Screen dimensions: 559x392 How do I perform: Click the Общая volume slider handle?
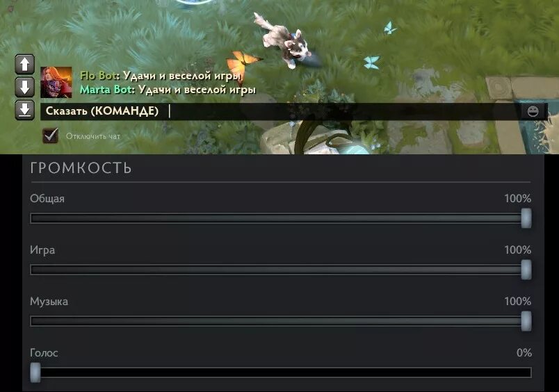tap(526, 218)
